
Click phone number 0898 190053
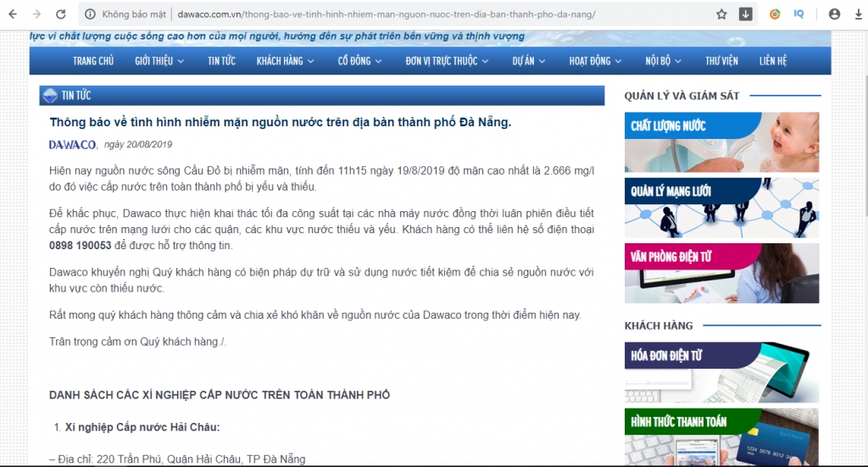(81, 245)
